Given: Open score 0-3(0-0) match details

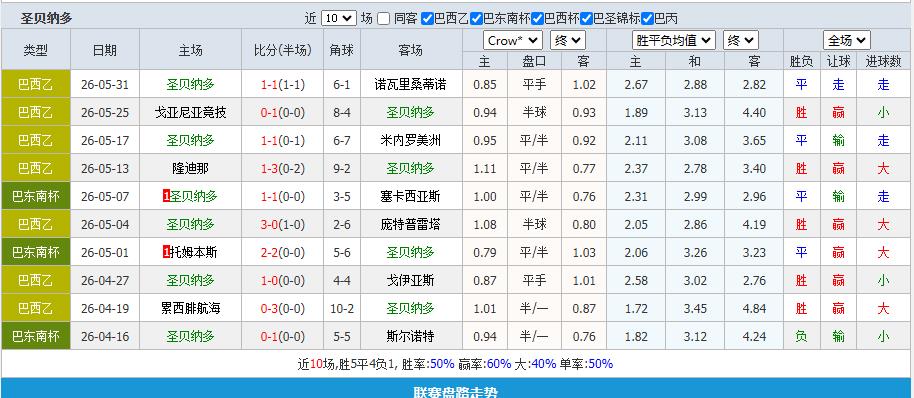Looking at the screenshot, I should coord(283,309).
